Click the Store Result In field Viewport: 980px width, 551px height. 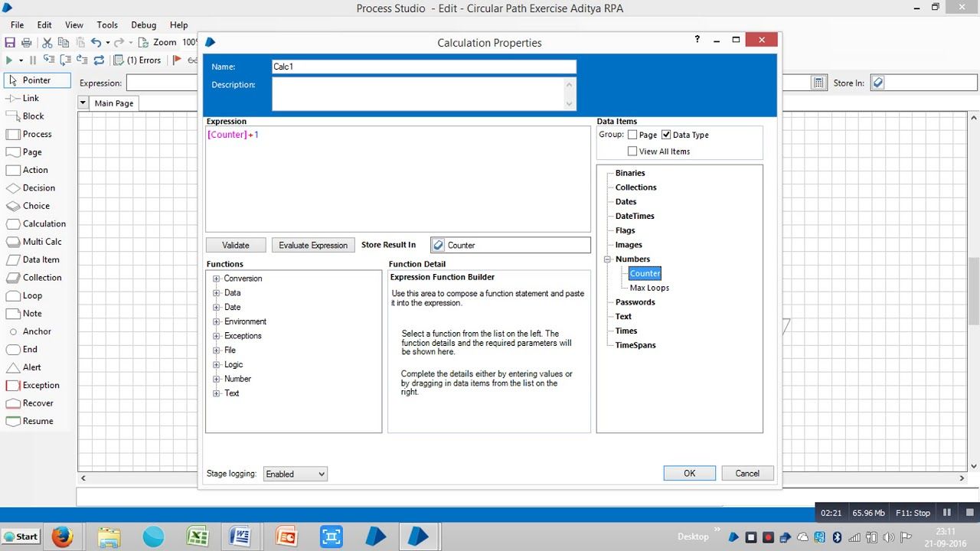[x=511, y=245]
